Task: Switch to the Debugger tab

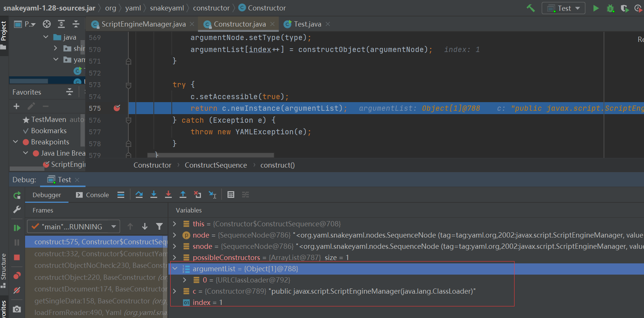Action: (x=47, y=195)
